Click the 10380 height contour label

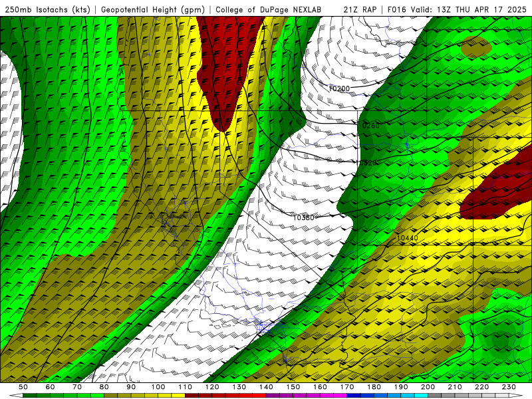point(304,217)
